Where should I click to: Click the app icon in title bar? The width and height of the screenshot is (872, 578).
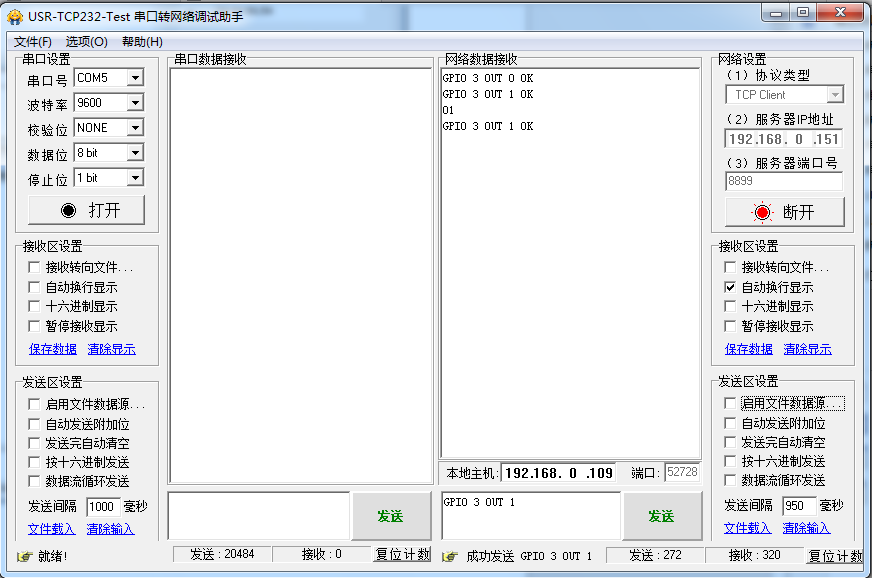pos(15,16)
